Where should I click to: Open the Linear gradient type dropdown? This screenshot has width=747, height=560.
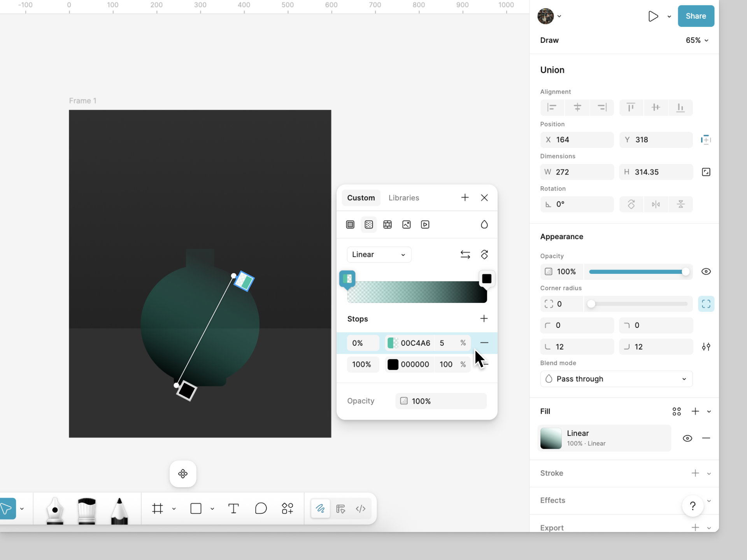[379, 254]
